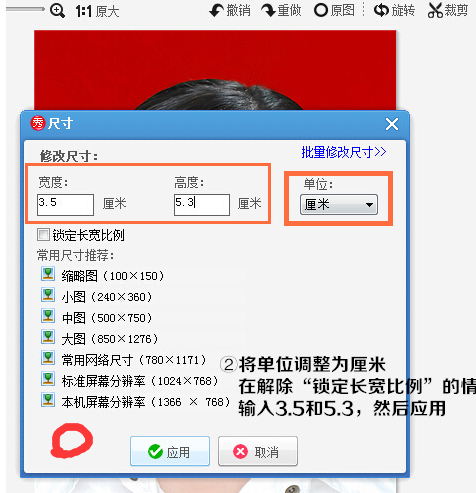This screenshot has width=476, height=493.
Task: Choose the 缩略图 100×150 preset
Action: (103, 275)
